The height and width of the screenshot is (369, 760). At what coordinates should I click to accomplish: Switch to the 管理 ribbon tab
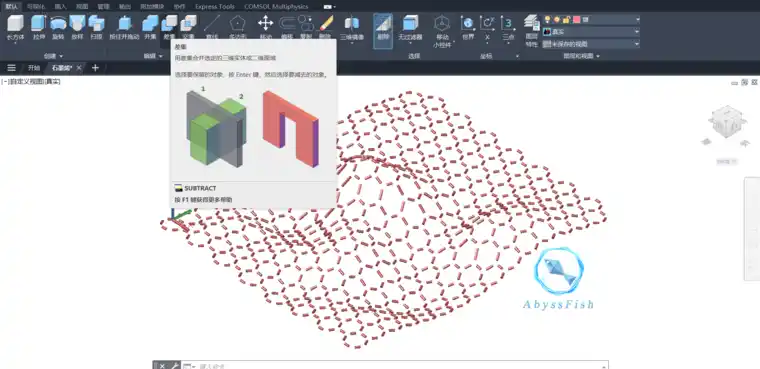[103, 7]
